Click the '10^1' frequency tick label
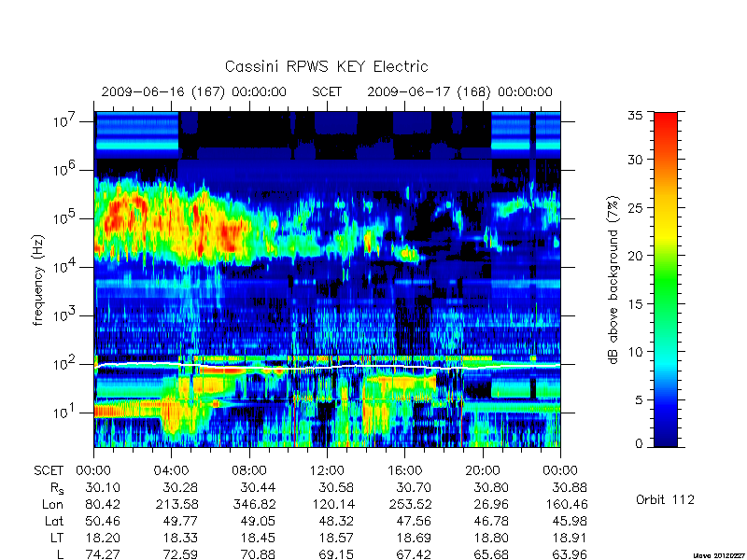This screenshot has height=560, width=747. click(65, 413)
